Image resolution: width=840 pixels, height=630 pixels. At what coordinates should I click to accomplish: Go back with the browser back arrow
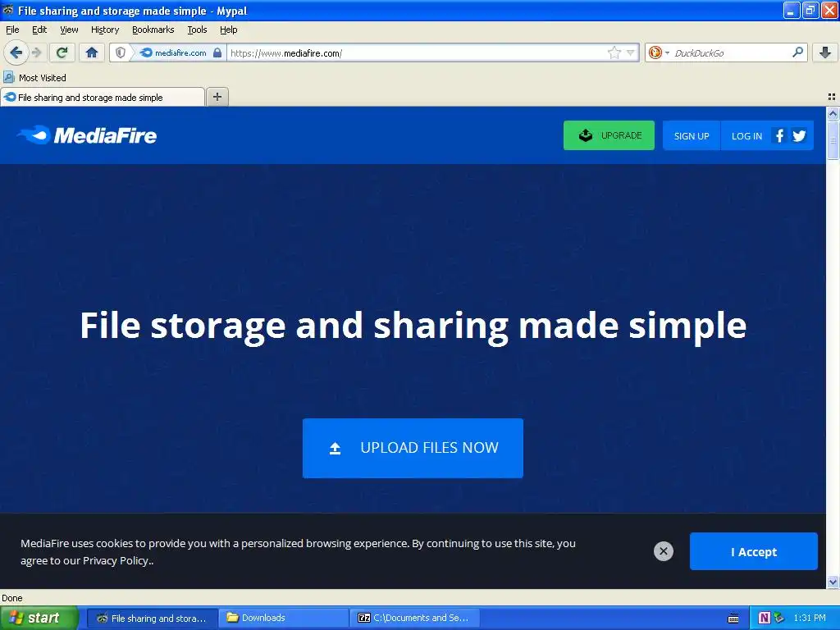(x=16, y=52)
